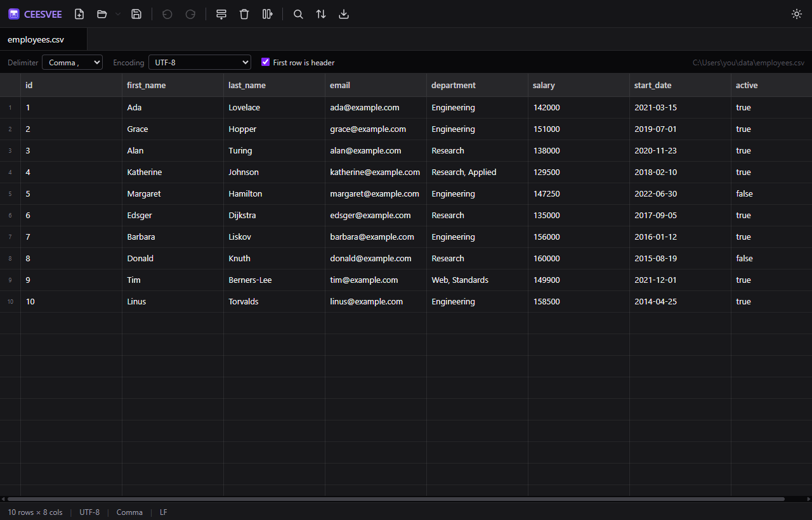812x520 pixels.
Task: Click the cell containing Hopper
Action: 274,129
